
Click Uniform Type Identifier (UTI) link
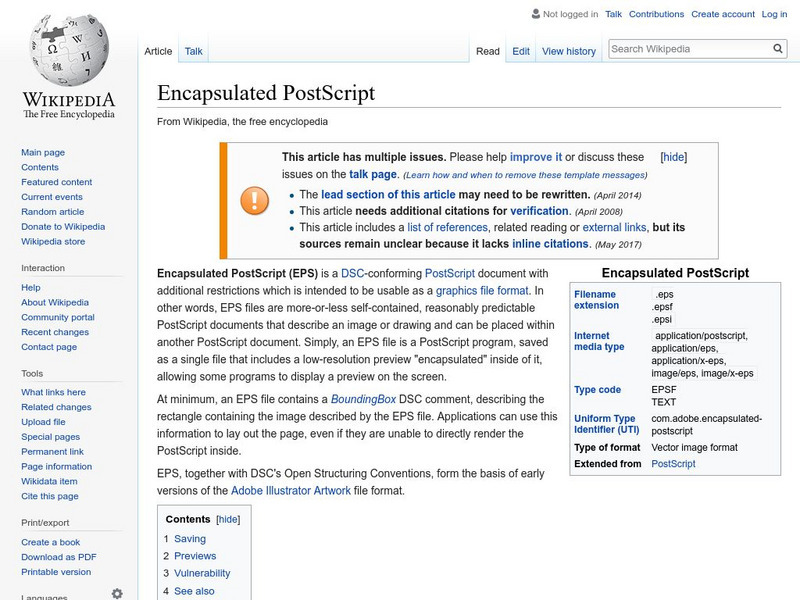(607, 424)
